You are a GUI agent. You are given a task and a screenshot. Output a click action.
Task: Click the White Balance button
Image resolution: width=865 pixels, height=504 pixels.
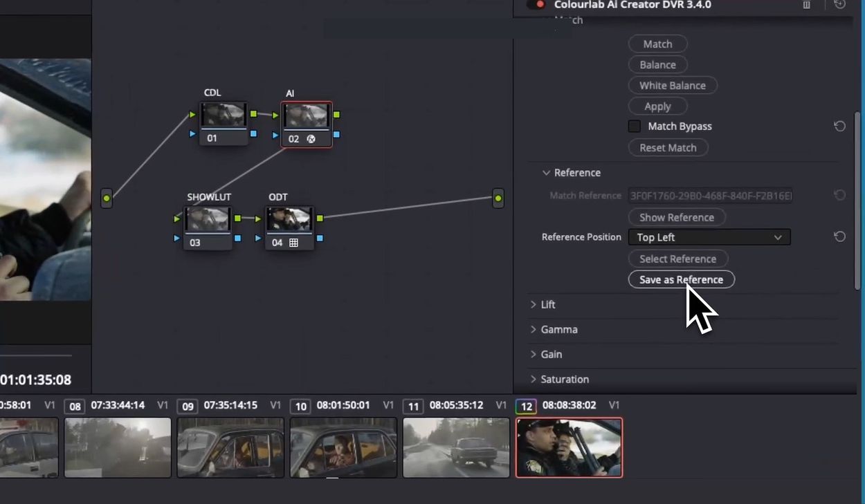(673, 86)
